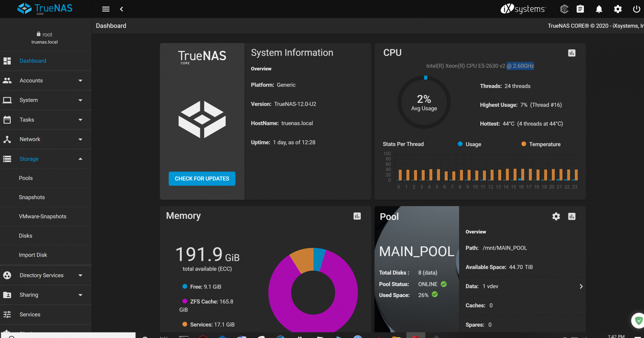Viewport: 644px width, 338px height.
Task: Click the CPU average usage gauge
Action: point(424,102)
